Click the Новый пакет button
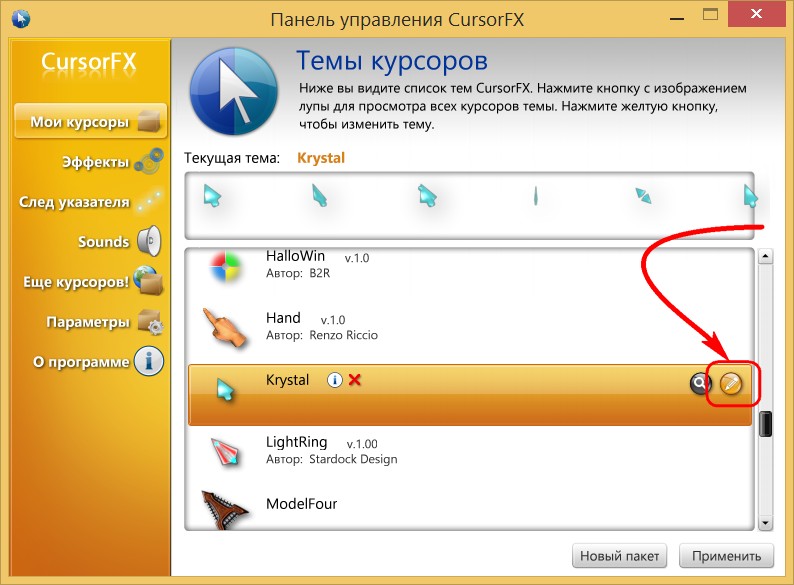 [x=619, y=556]
